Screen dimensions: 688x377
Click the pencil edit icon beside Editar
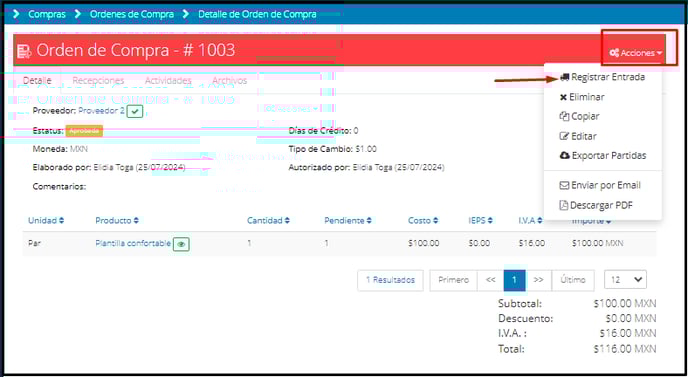tap(564, 136)
